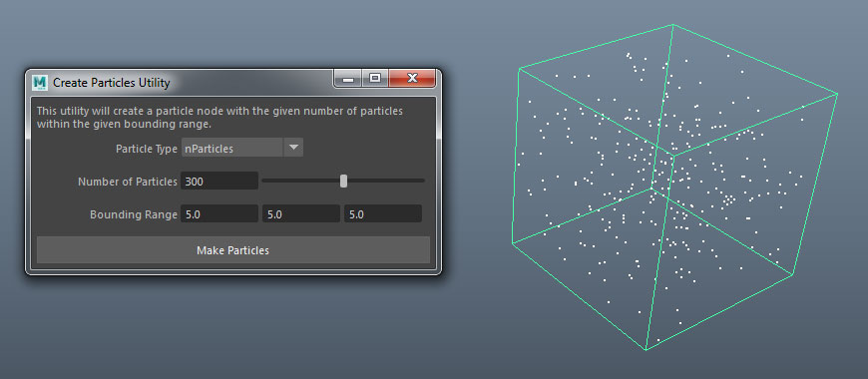Select the third Bounding Range value field

(x=383, y=214)
